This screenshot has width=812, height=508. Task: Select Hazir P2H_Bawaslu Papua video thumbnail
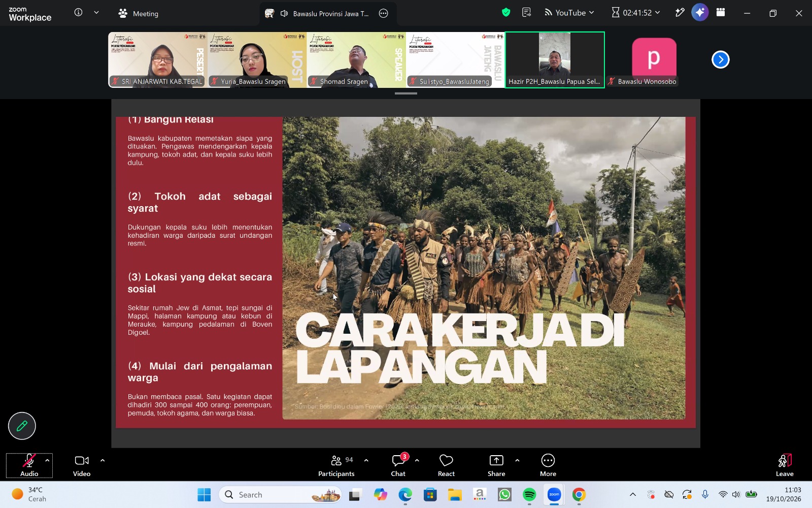[x=555, y=60]
